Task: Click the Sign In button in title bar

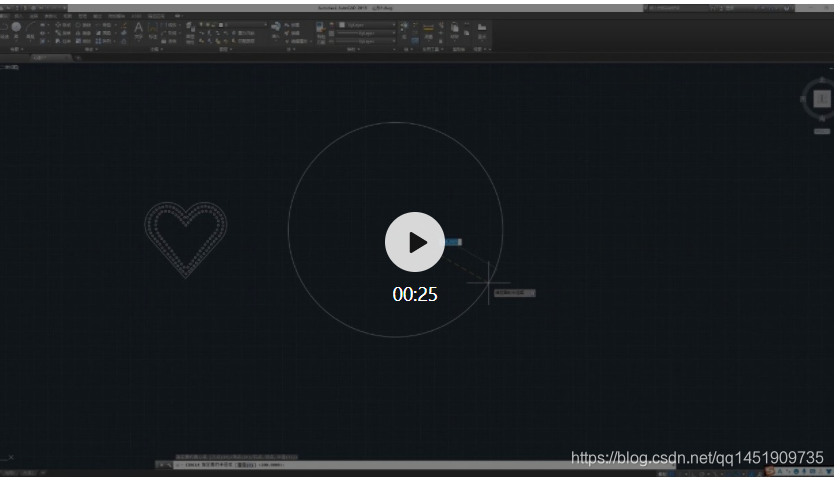Action: pyautogui.click(x=727, y=8)
